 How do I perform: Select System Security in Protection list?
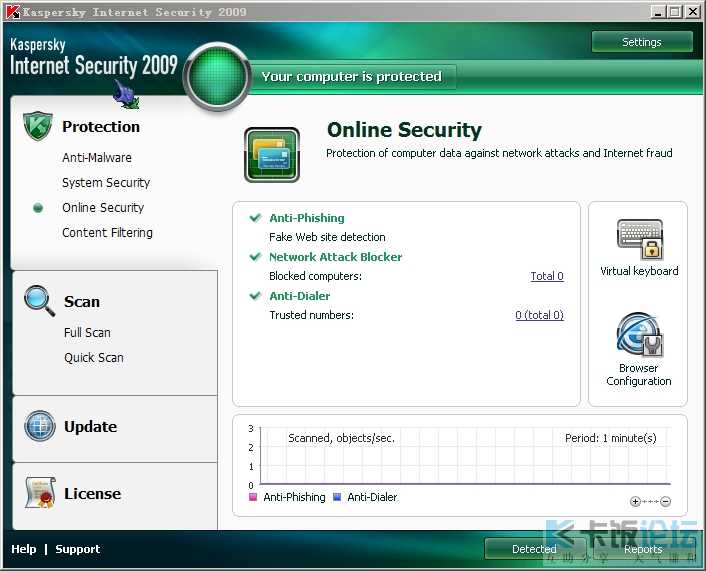(x=106, y=182)
